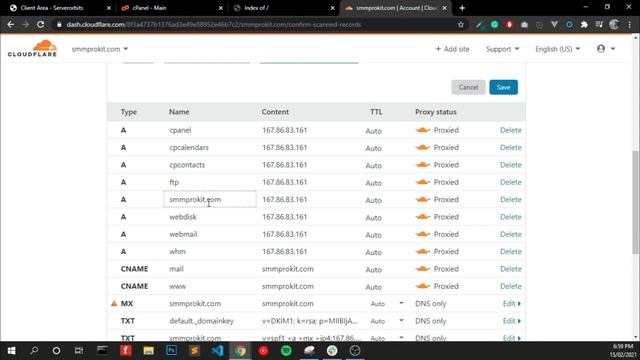The height and width of the screenshot is (360, 640).
Task: Toggle proxy cloud icon for webdisk record
Action: tap(423, 217)
